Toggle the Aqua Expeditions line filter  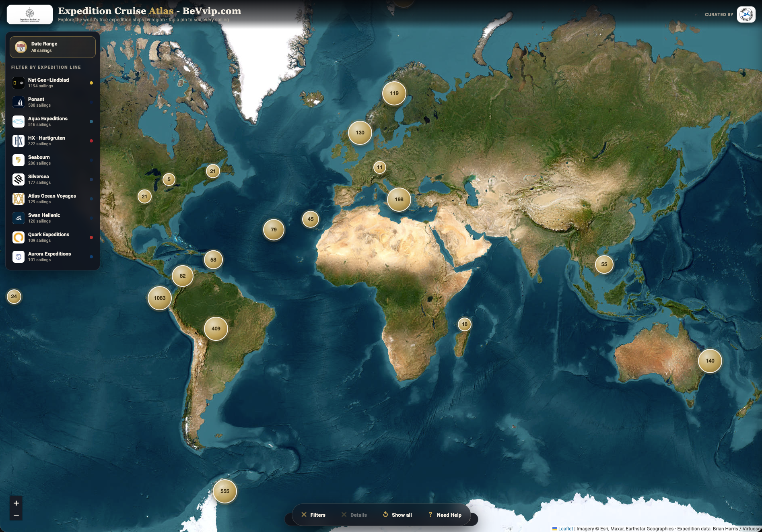53,122
